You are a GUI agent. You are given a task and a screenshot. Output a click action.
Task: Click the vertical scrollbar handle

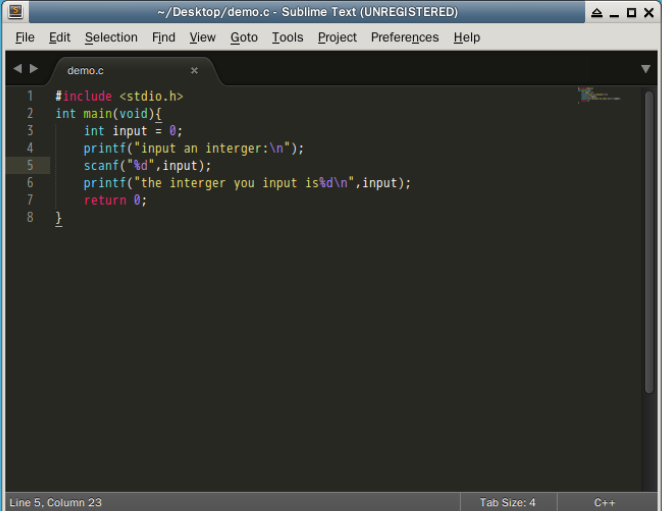click(649, 242)
